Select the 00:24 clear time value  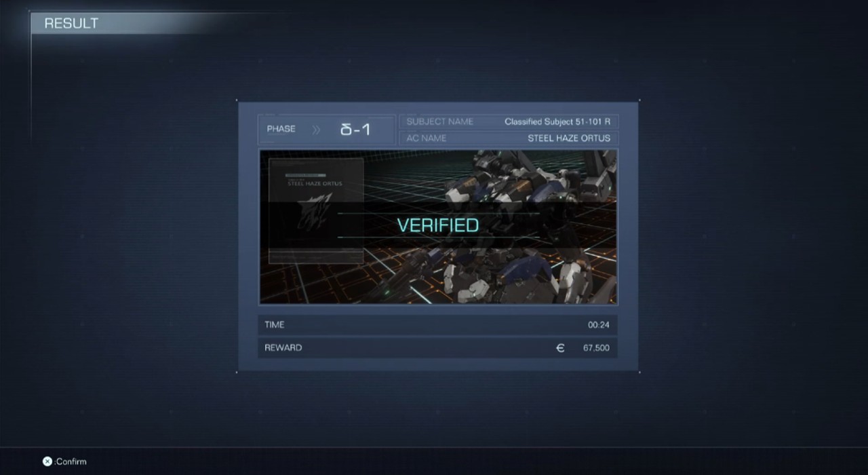[x=598, y=325]
